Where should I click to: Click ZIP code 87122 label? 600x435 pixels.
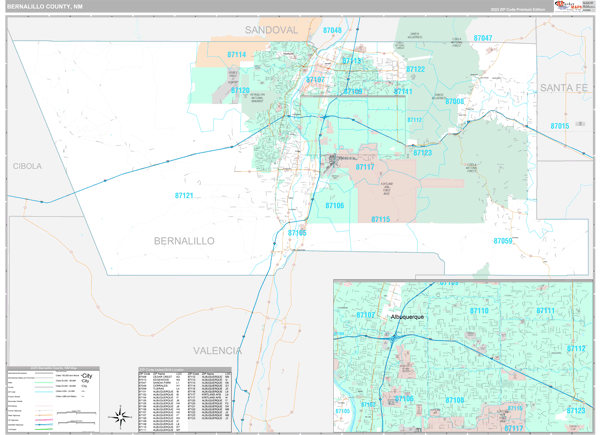coord(416,70)
